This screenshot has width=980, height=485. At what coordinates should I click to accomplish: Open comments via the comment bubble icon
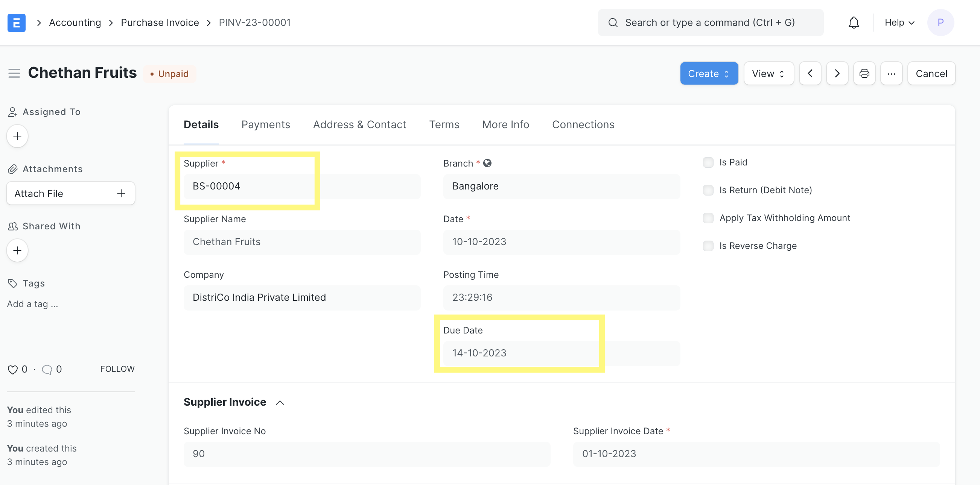coord(47,369)
